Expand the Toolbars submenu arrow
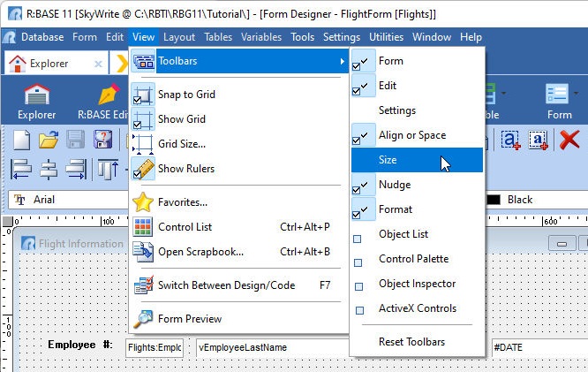 coord(342,61)
